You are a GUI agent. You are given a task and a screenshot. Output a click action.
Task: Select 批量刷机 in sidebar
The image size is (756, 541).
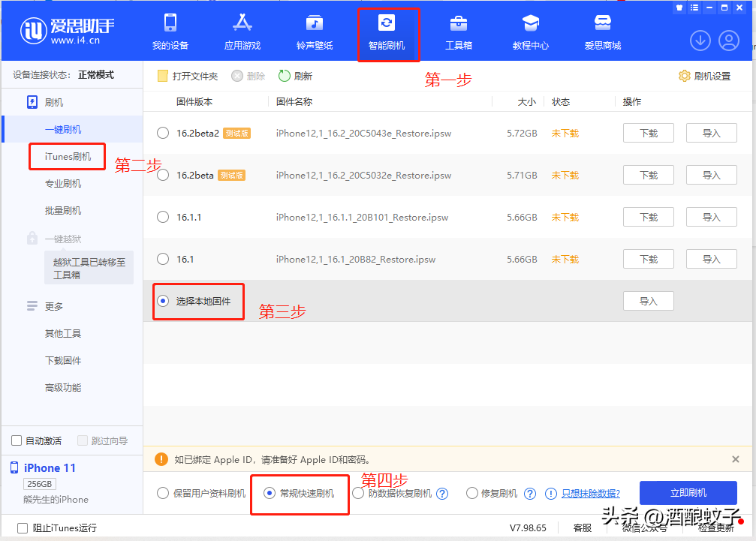click(63, 211)
